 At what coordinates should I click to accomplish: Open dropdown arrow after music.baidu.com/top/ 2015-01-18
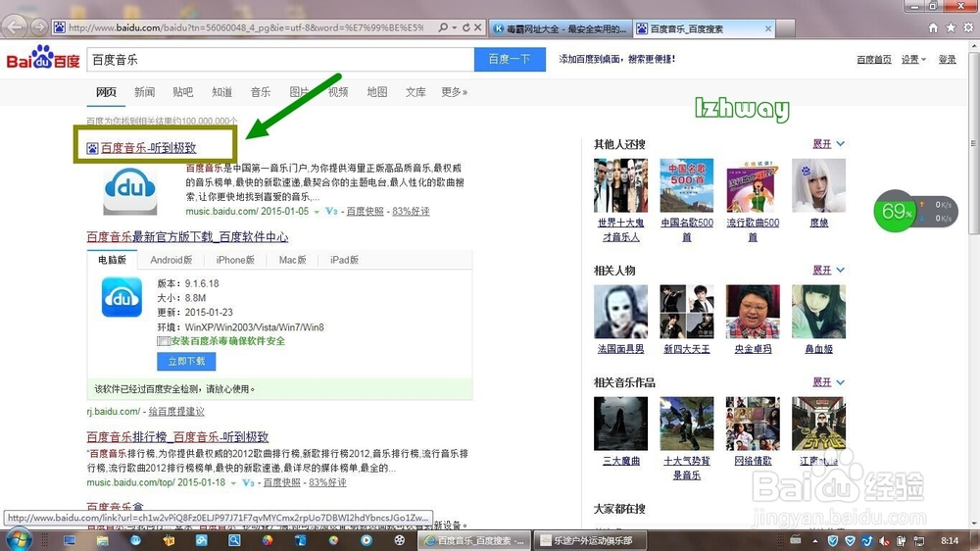pyautogui.click(x=233, y=483)
